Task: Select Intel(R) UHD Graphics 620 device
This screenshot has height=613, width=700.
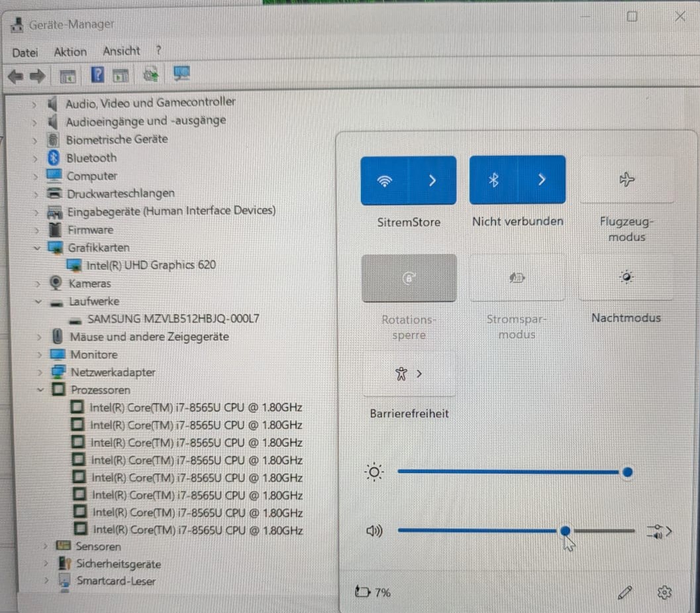Action: tap(151, 265)
